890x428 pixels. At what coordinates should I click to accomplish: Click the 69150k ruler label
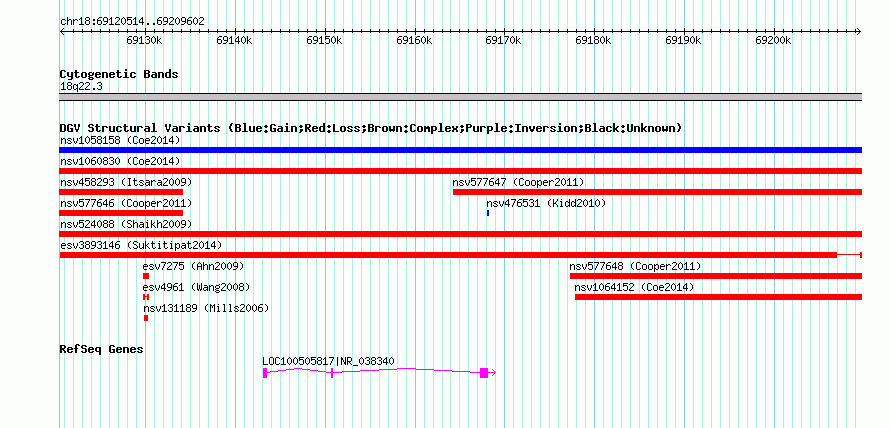click(324, 41)
